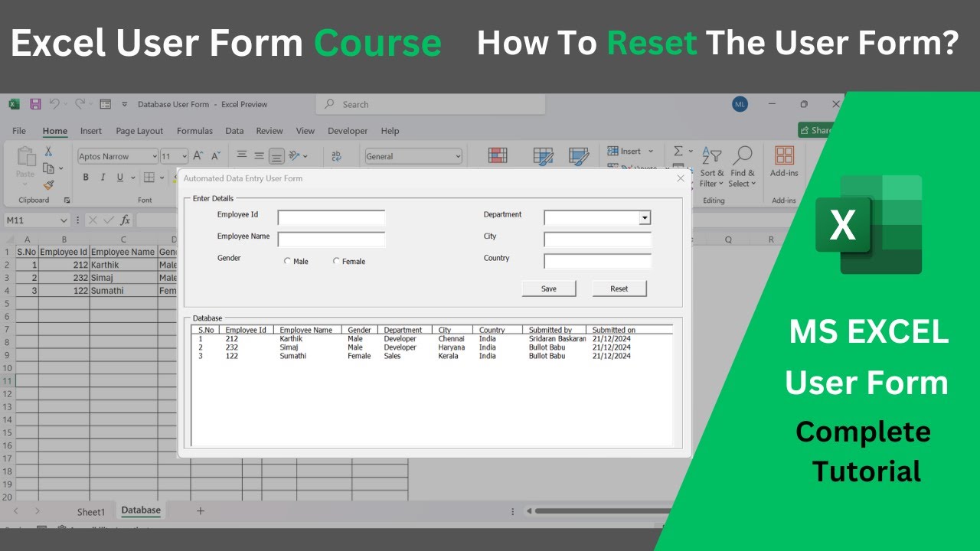The image size is (980, 551).
Task: Click Bottom Align icon
Action: 277,155
